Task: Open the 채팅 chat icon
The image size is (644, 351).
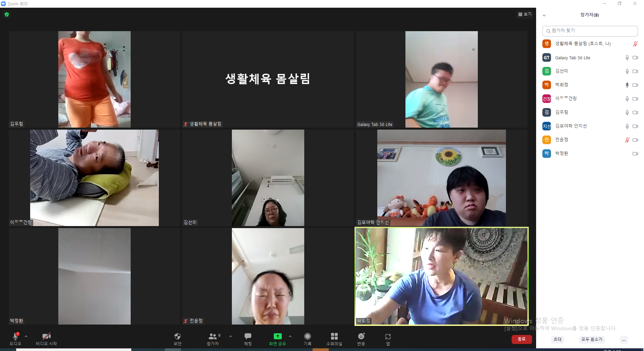Action: [248, 336]
